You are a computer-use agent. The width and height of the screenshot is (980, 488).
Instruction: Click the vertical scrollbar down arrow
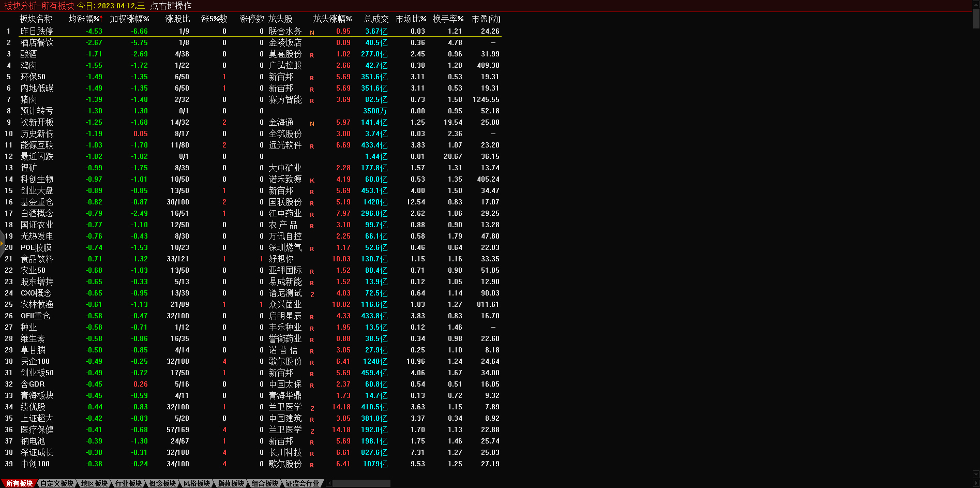point(976,474)
